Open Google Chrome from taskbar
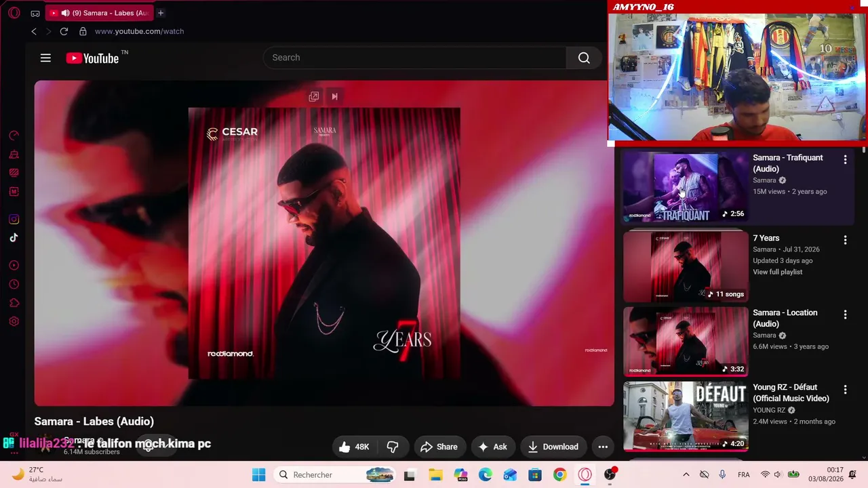Viewport: 868px width, 488px height. coord(559,474)
